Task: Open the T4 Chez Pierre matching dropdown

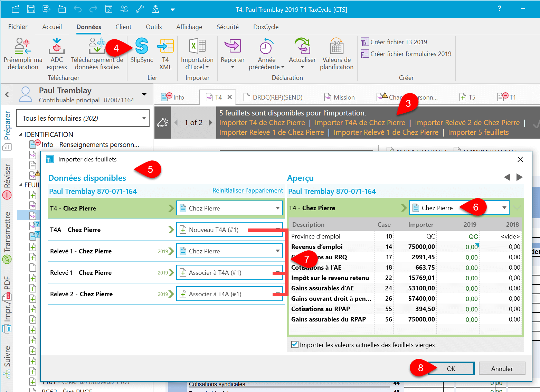Action: click(277, 208)
